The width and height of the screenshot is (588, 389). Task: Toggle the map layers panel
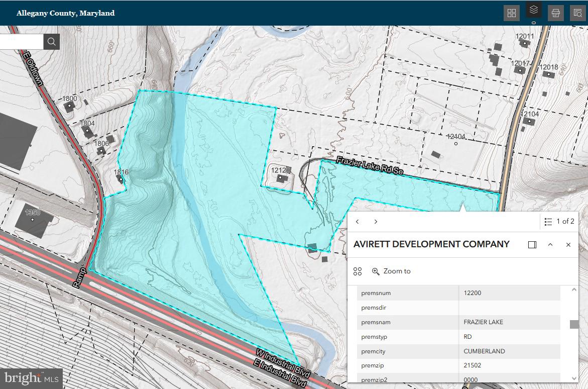[534, 10]
